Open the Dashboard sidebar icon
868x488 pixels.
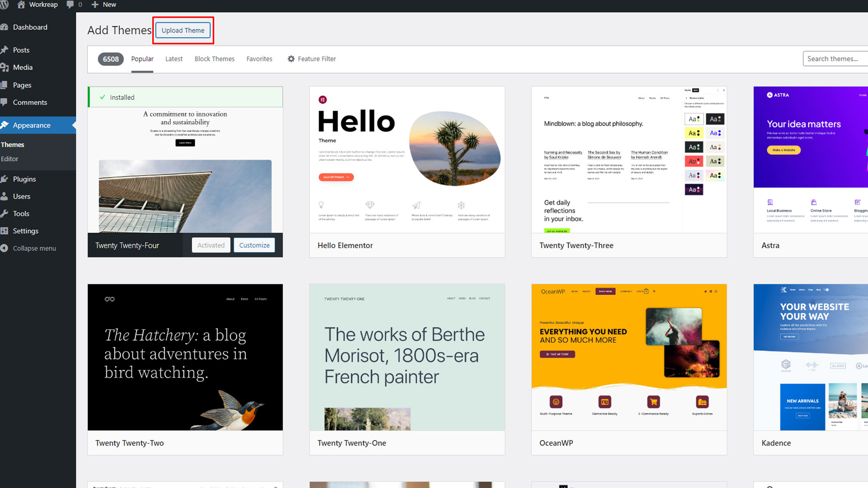[5, 27]
